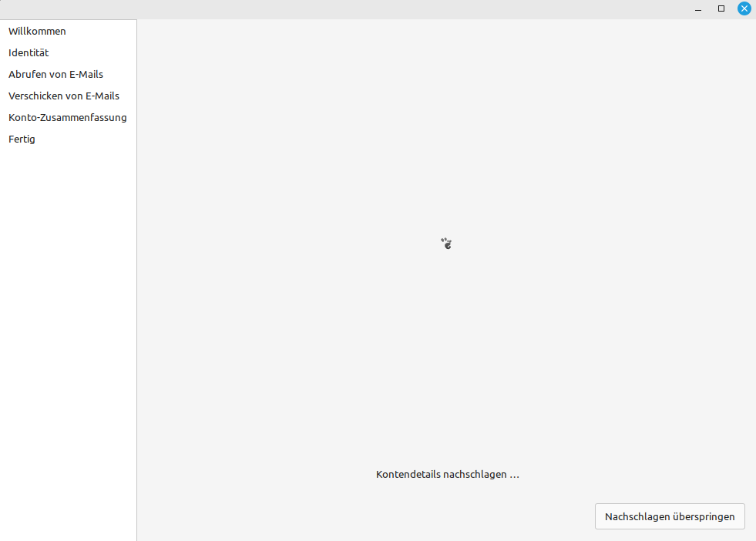
Task: Click the 'Kontendetails nachschlagen …' status text
Action: point(447,475)
